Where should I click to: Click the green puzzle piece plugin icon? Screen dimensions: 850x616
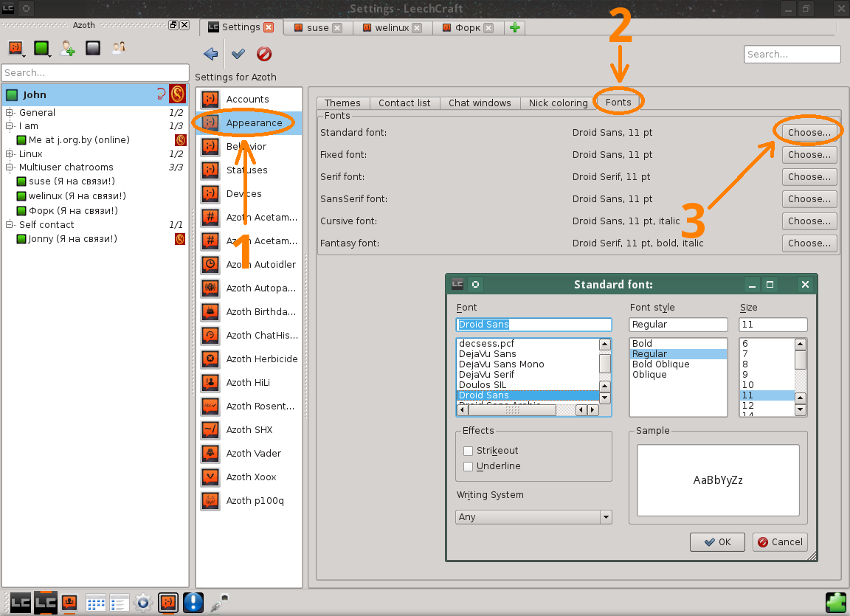coord(835,603)
